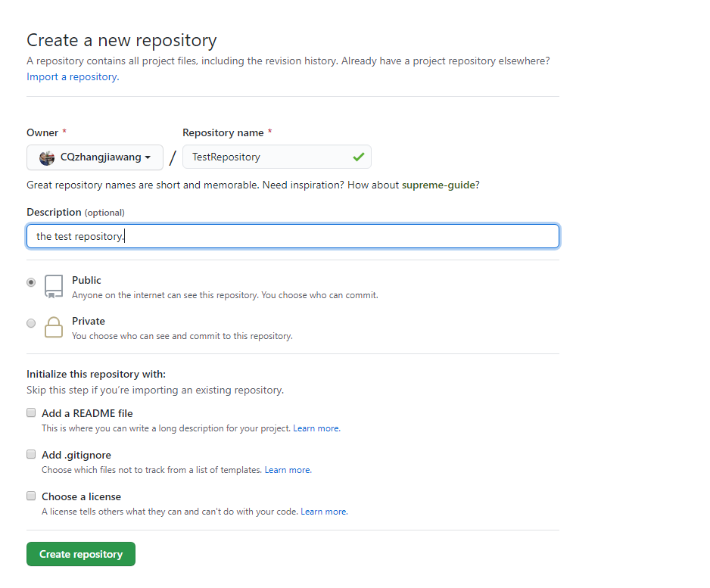This screenshot has height=588, width=710.
Task: Open Learn more link for .gitignore
Action: click(x=288, y=470)
